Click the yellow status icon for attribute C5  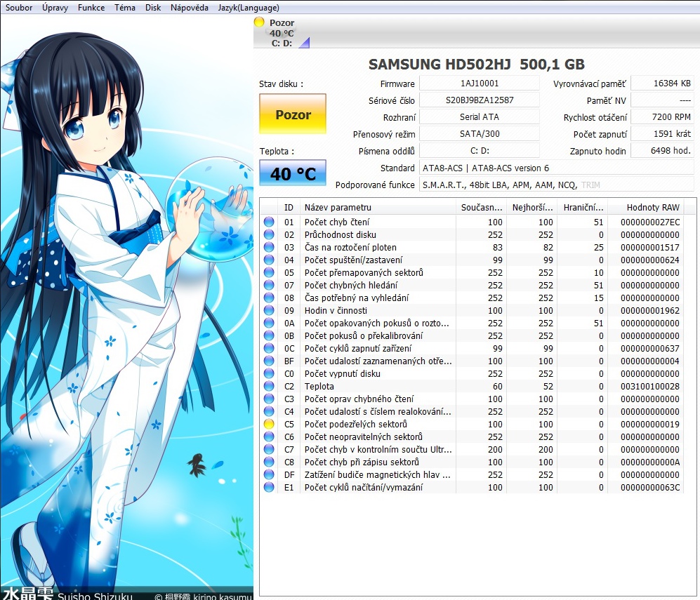(269, 424)
